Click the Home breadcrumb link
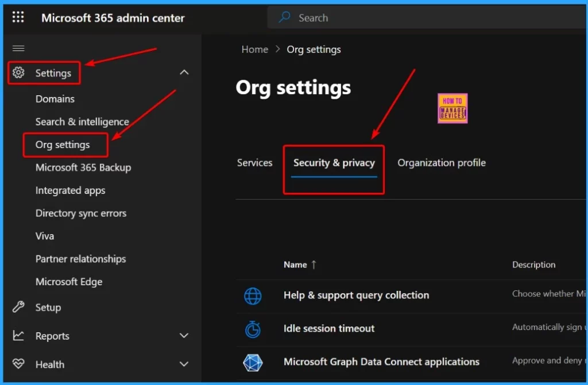The image size is (588, 385). 254,49
